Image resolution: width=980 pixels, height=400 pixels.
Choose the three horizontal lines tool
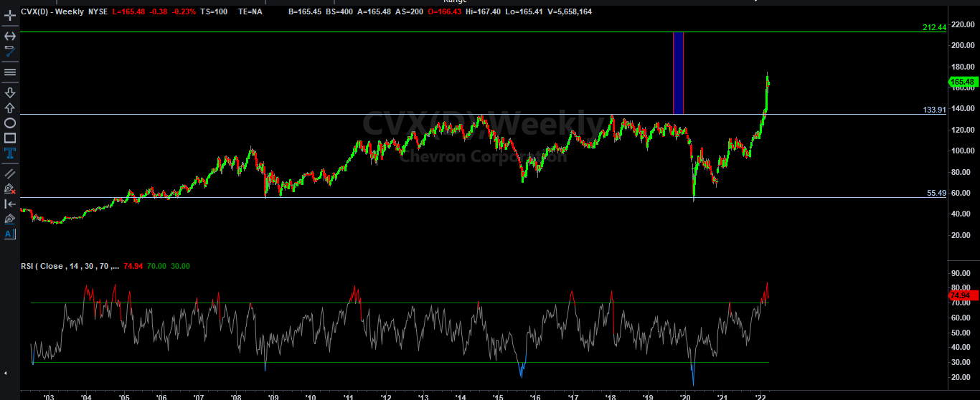(x=10, y=72)
